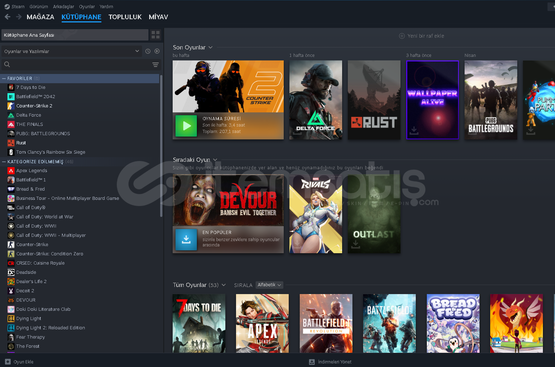Screen dimensions: 555x367
Task: Open the Alfabetik sort dropdown
Action: (x=269, y=285)
